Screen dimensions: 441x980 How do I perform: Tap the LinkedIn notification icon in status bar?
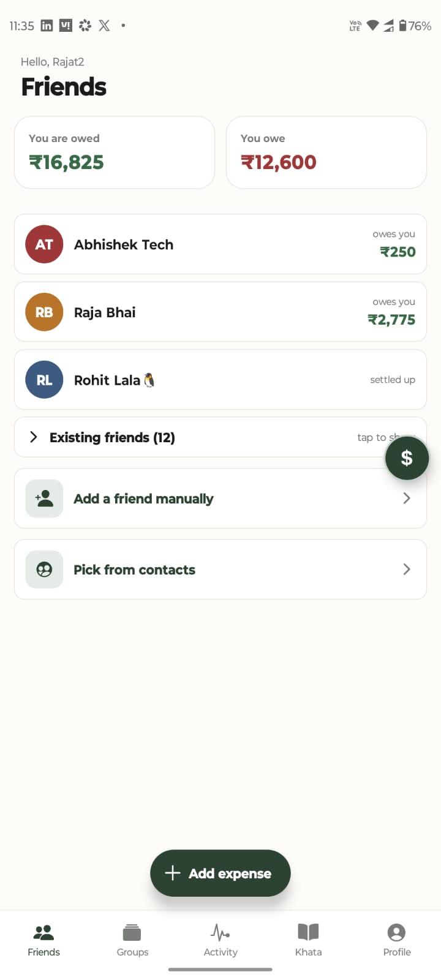pos(47,25)
